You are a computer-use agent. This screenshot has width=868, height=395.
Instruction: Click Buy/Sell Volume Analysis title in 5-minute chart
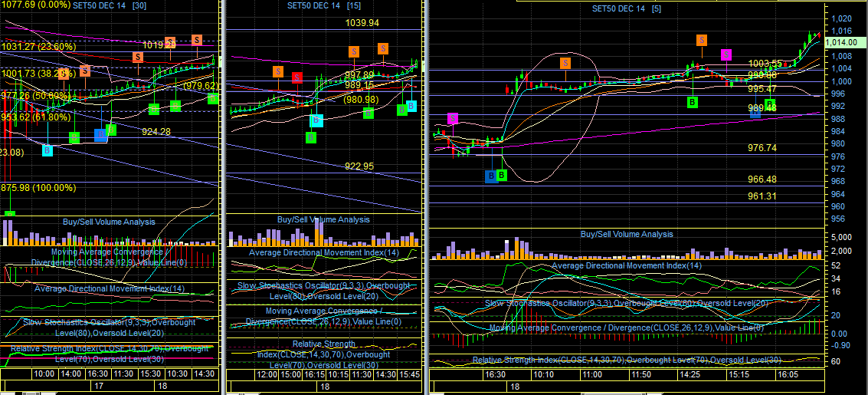627,235
